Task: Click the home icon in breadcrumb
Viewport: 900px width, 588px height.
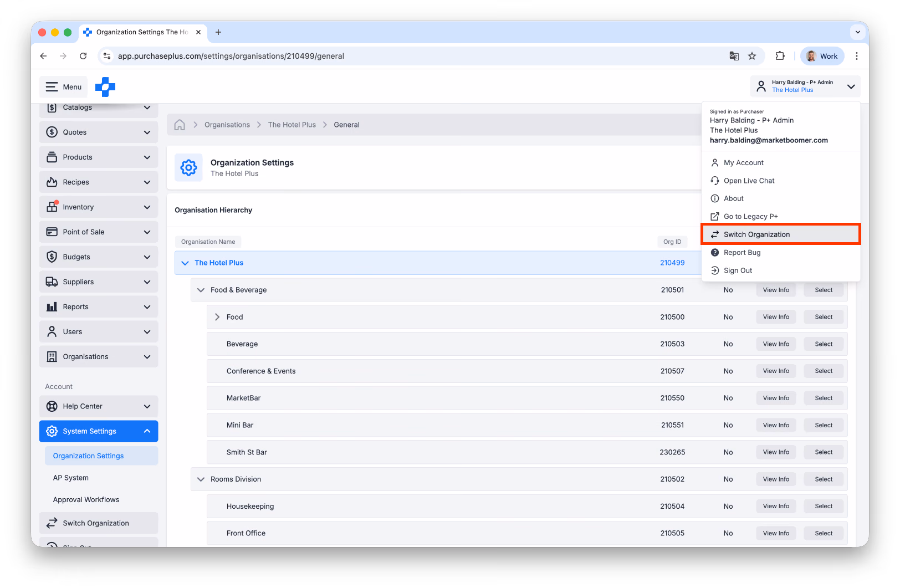Action: (180, 125)
